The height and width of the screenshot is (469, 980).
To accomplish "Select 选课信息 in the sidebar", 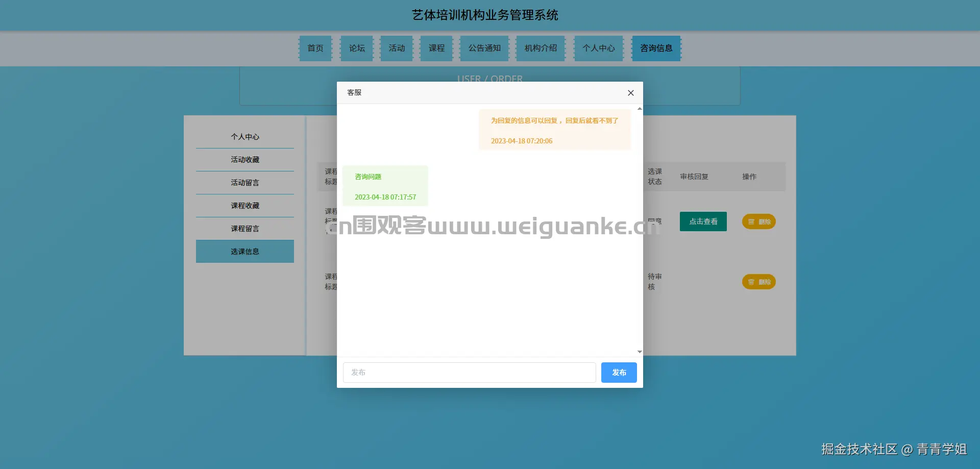I will click(245, 252).
